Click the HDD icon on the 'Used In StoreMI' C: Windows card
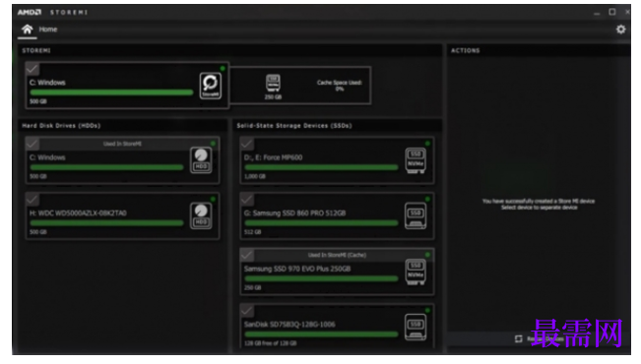The image size is (641, 364). pos(201,160)
